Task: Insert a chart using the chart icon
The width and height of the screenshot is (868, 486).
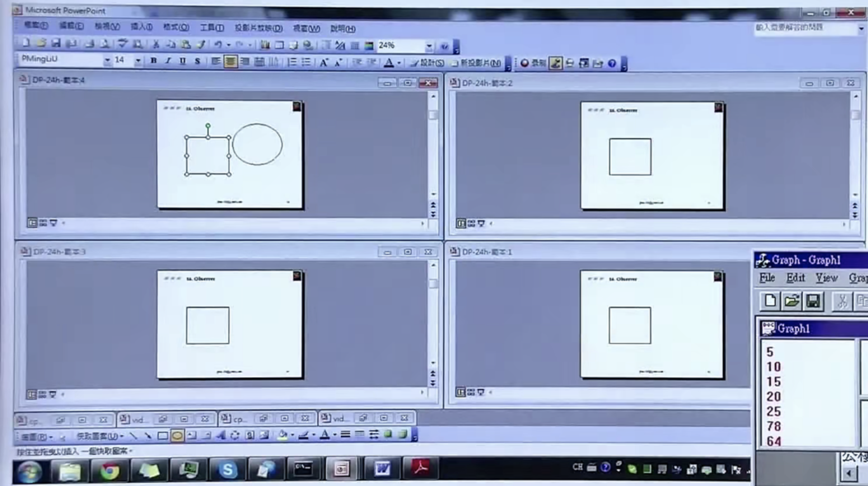Action: (x=265, y=45)
